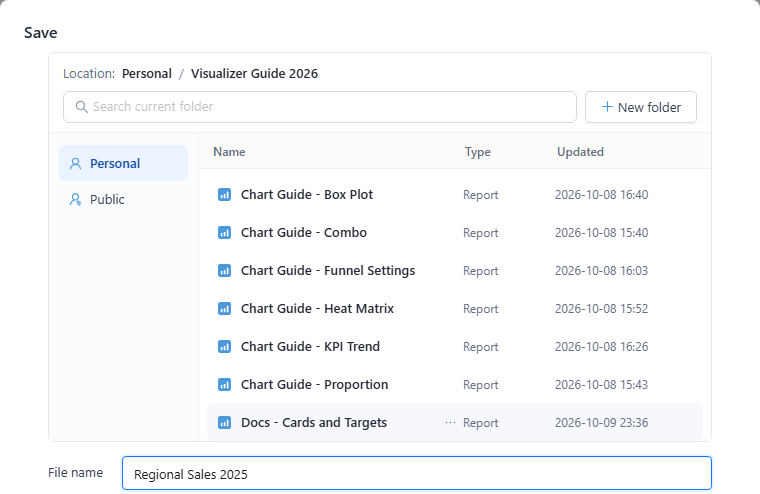Select the Personal sidebar item
Viewport: 760px width, 494px height.
(124, 163)
